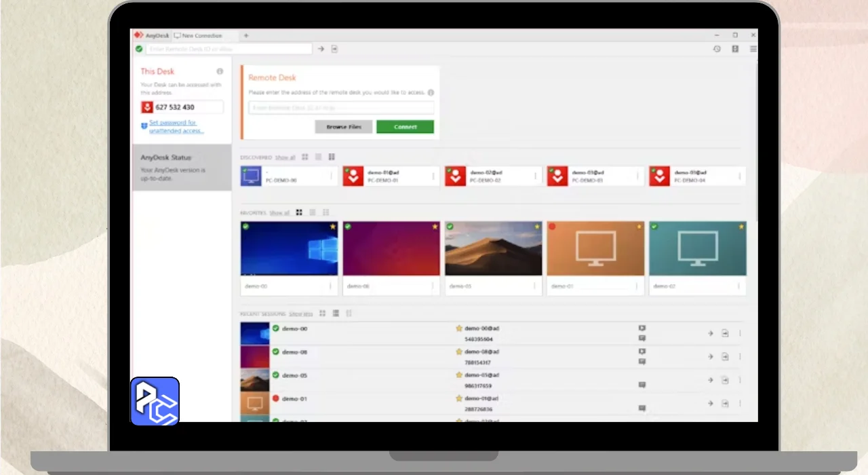868x475 pixels.
Task: Start file transfer in the demo-05 recent row
Action: [725, 380]
